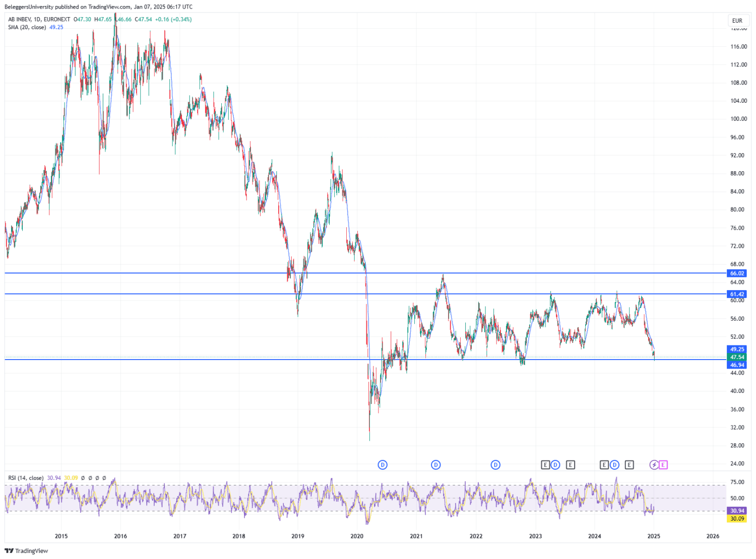Click the 66.02 horizontal line price tag

pos(737,273)
